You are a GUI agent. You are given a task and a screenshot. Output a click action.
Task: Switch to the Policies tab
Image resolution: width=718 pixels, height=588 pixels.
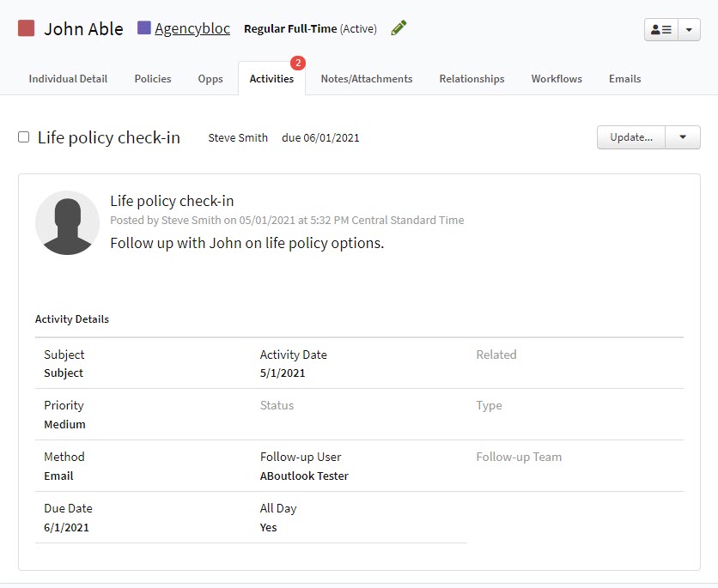[152, 78]
